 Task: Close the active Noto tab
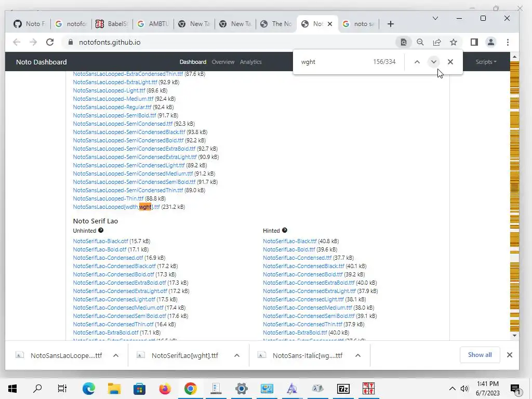coord(330,24)
